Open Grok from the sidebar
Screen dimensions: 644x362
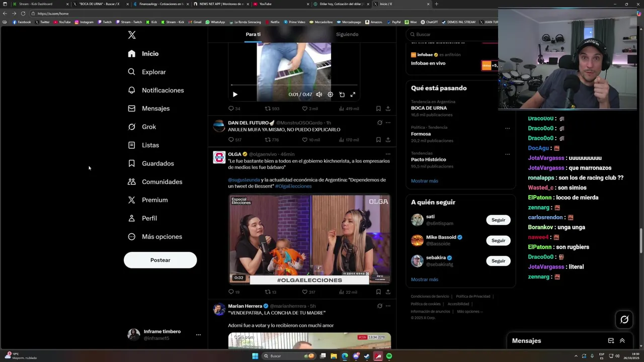pos(142,127)
